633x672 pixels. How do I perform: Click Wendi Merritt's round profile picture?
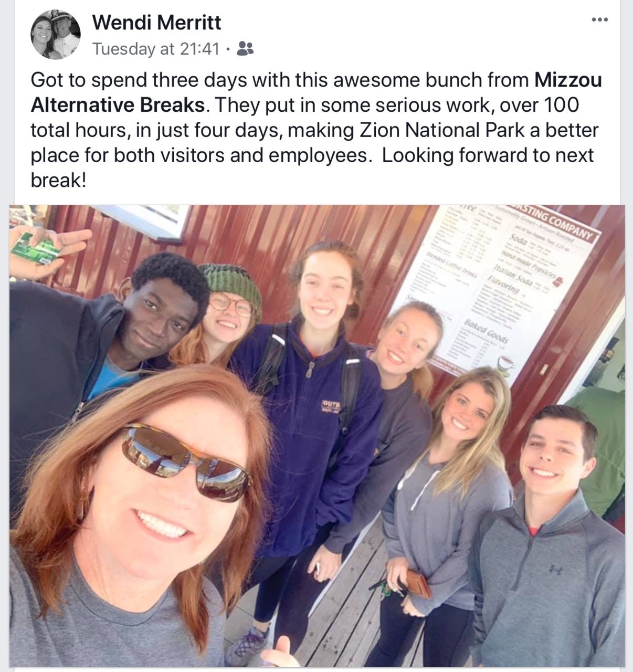pyautogui.click(x=56, y=34)
